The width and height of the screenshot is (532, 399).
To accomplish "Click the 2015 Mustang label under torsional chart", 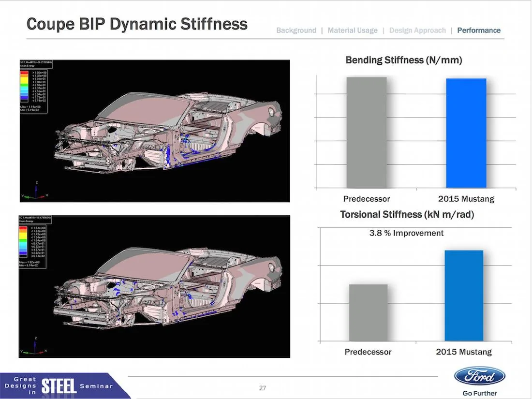I will [x=464, y=352].
